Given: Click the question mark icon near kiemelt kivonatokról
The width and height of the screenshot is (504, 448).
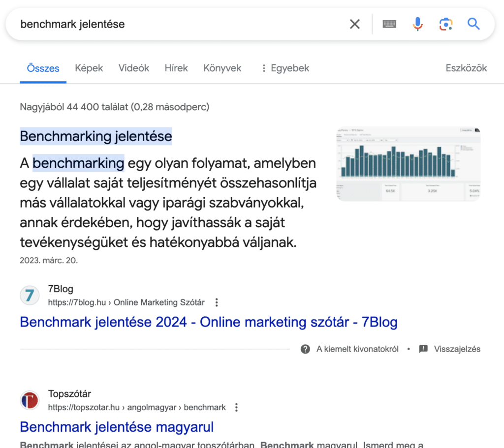Looking at the screenshot, I should click(306, 349).
